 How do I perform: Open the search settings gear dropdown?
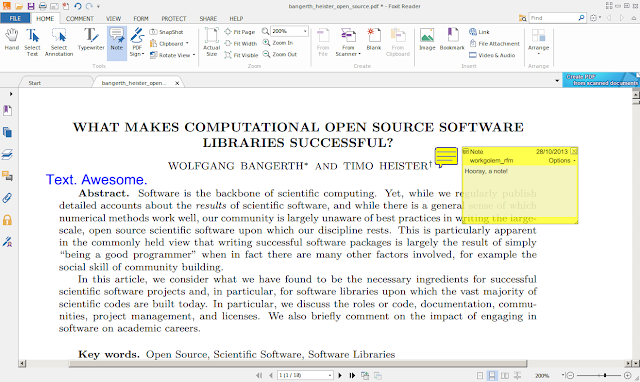pos(595,18)
